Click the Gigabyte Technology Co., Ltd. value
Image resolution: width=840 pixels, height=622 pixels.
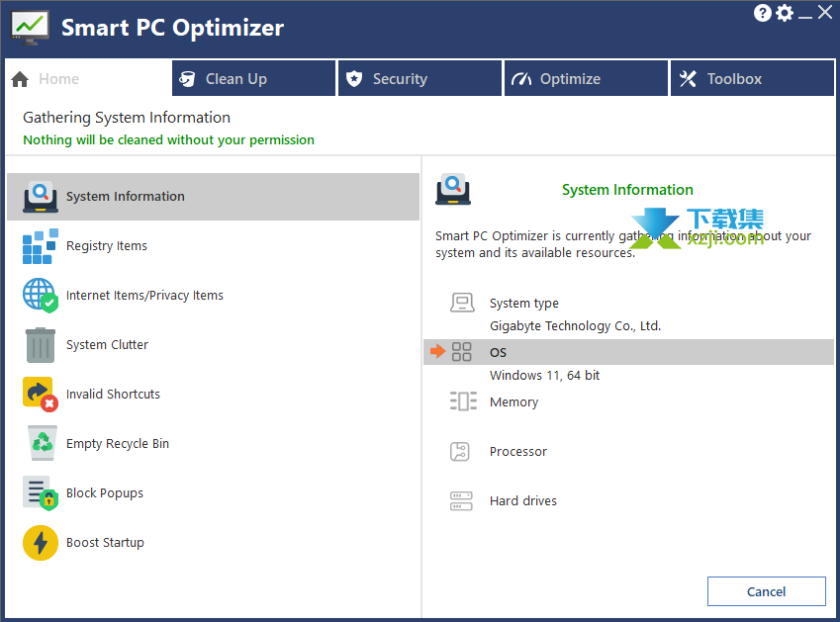click(x=576, y=326)
